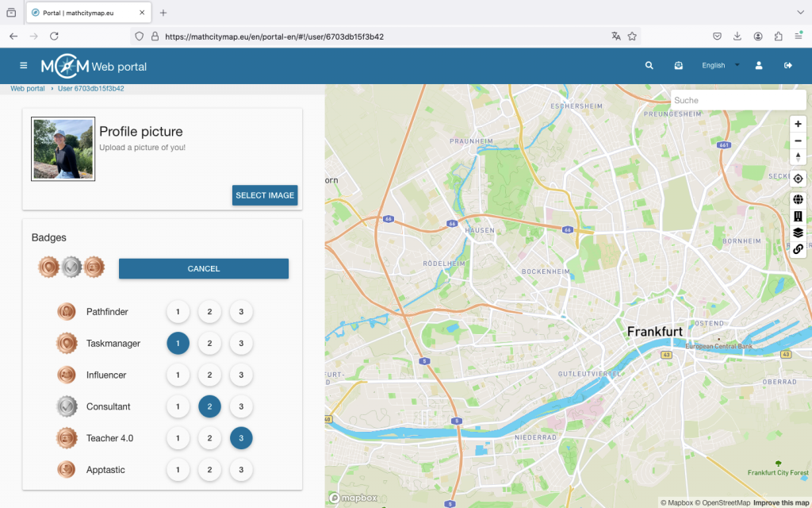Viewport: 812px width, 508px height.
Task: Click the map layers stack icon
Action: pos(798,233)
